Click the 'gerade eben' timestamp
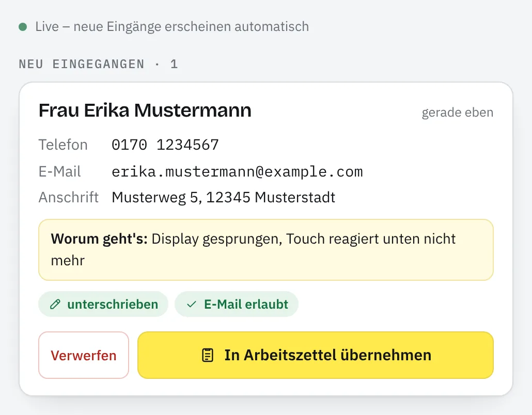Viewport: 532px width, 415px height. (457, 113)
